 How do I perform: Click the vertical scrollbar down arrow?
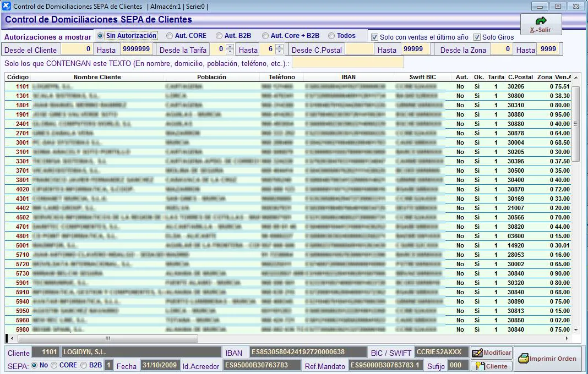(576, 329)
